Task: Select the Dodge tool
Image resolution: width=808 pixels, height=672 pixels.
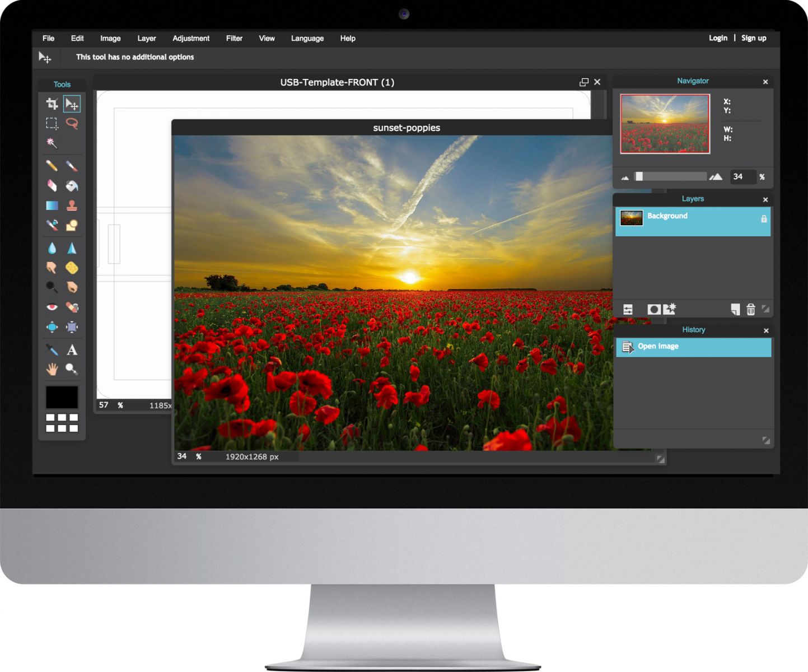Action: (x=52, y=287)
